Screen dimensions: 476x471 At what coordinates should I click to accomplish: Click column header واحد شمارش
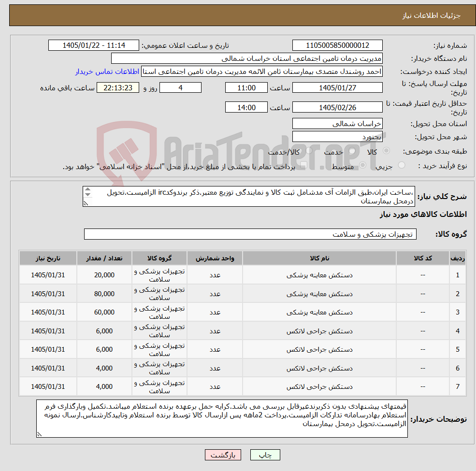[x=215, y=258]
